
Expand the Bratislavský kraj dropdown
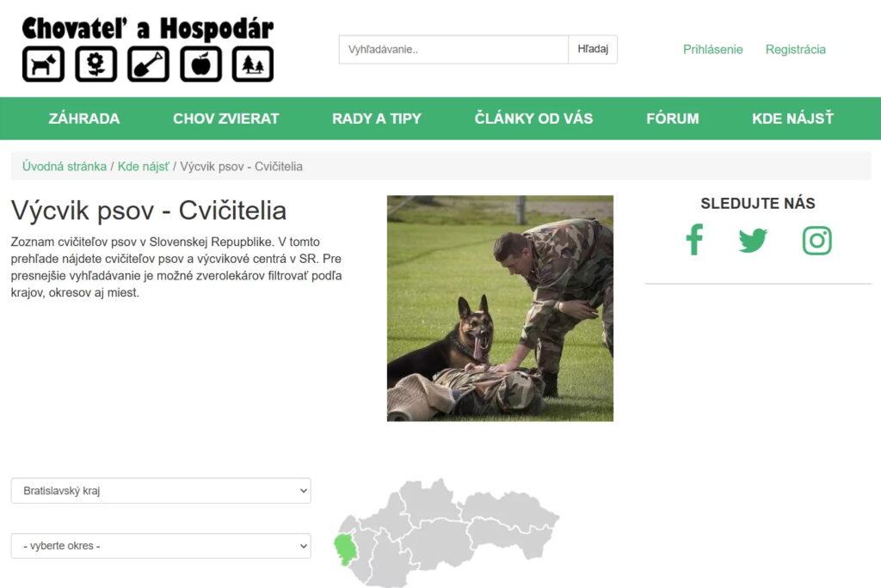point(161,491)
